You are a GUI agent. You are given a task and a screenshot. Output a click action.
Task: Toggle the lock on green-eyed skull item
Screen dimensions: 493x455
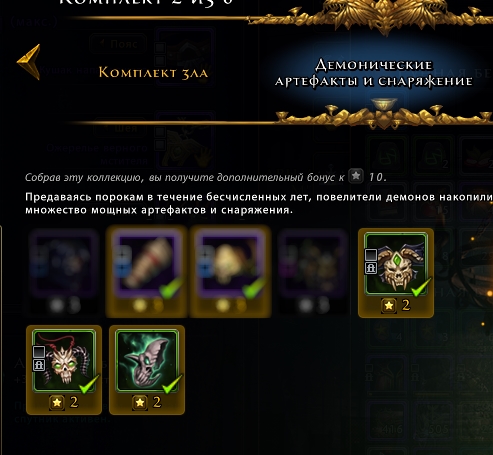pyautogui.click(x=39, y=365)
